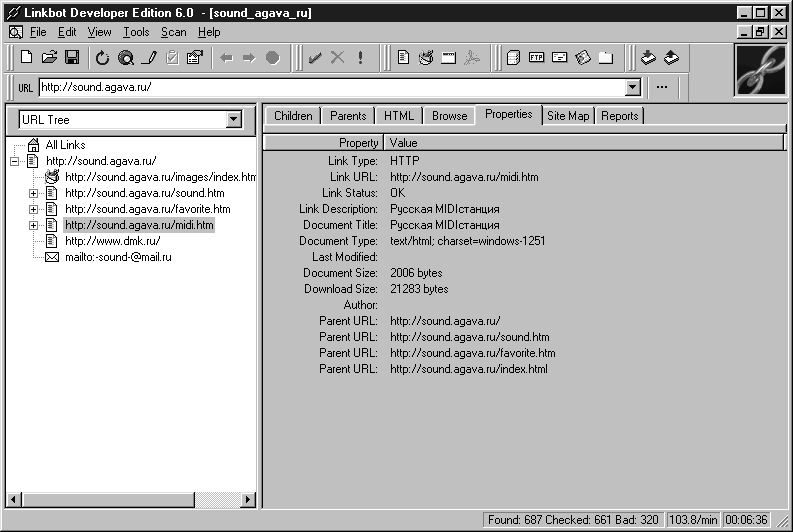Click the ellipsis button beside URL field

pos(662,87)
